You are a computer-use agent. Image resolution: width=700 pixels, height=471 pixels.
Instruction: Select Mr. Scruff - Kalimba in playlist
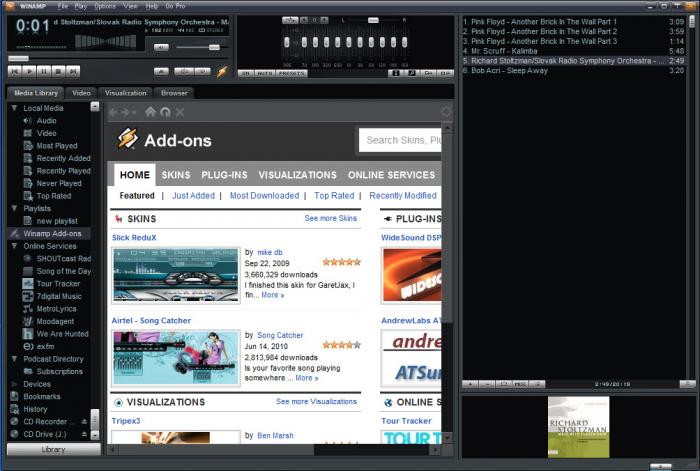(573, 51)
